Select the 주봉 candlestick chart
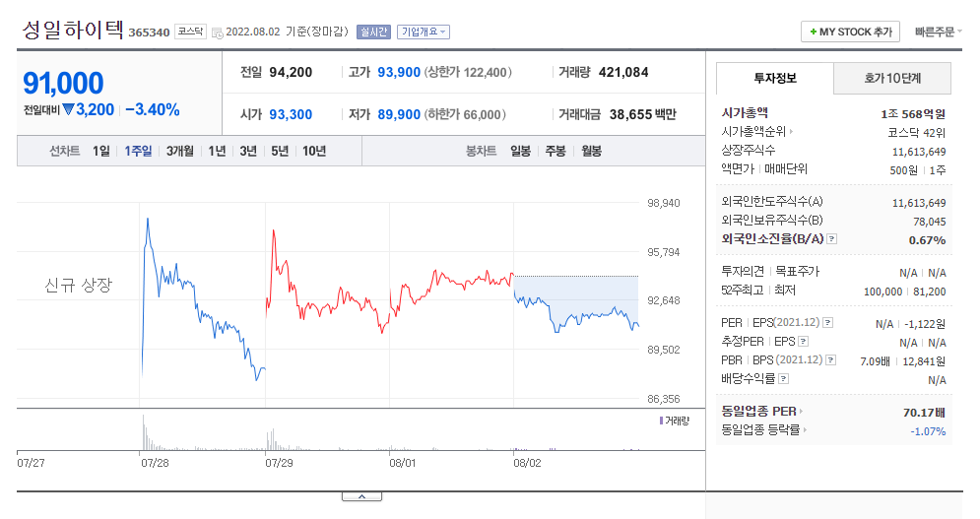This screenshot has height=519, width=980. pos(555,152)
